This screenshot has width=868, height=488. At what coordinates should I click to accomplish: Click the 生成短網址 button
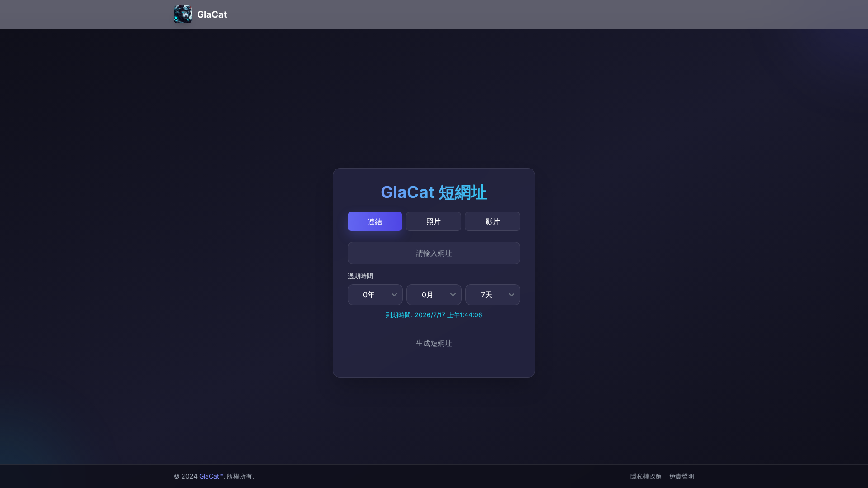tap(434, 343)
